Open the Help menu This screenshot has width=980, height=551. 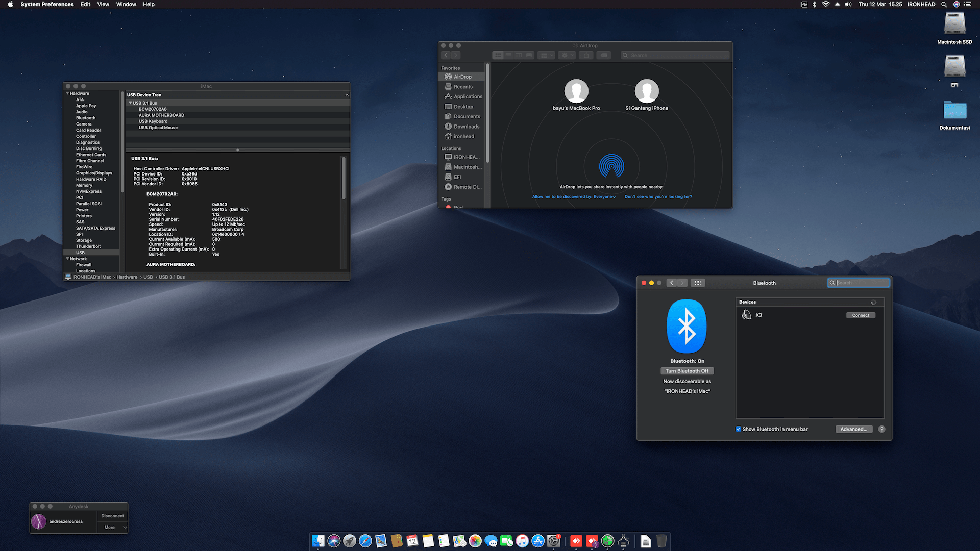click(149, 4)
